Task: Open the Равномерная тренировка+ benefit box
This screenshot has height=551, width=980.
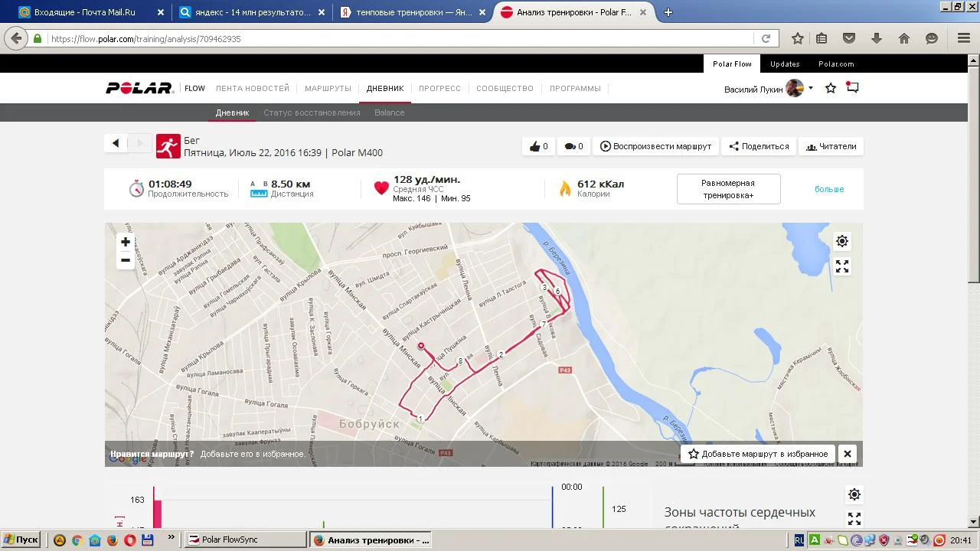Action: point(728,189)
